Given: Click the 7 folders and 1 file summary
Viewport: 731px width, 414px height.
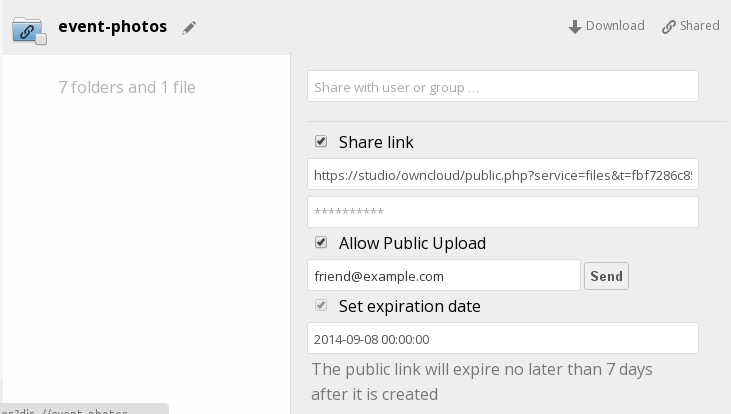Looking at the screenshot, I should (x=127, y=87).
